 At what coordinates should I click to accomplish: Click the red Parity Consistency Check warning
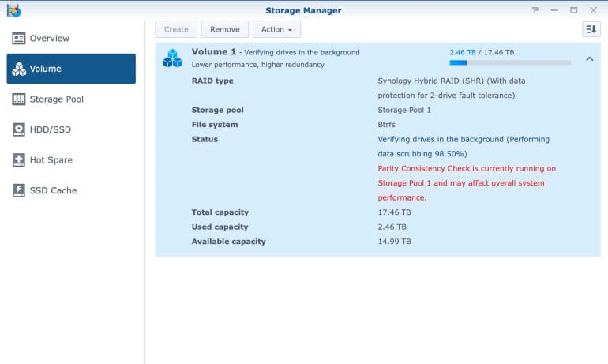[467, 183]
